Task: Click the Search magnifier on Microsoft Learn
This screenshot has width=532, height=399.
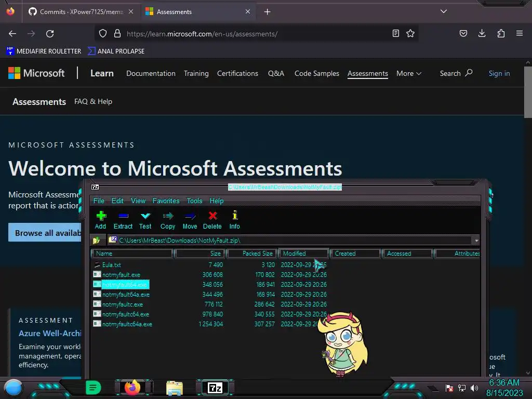Action: (469, 73)
